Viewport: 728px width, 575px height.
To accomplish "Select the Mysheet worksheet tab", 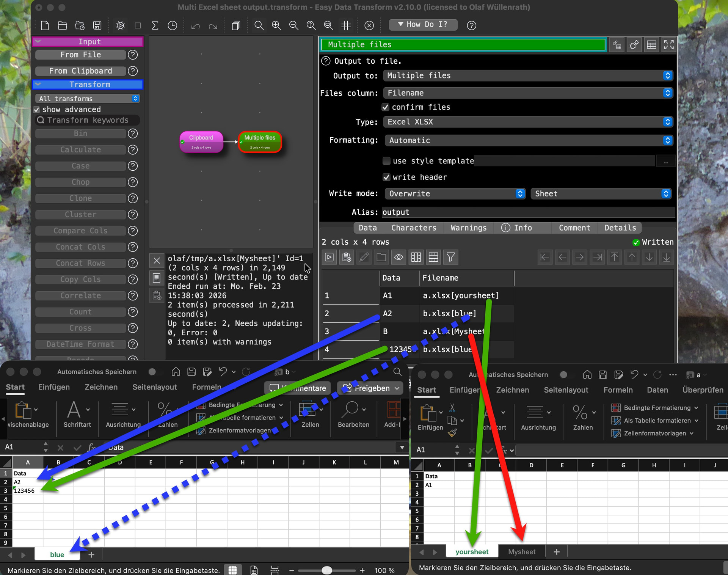I will 522,551.
